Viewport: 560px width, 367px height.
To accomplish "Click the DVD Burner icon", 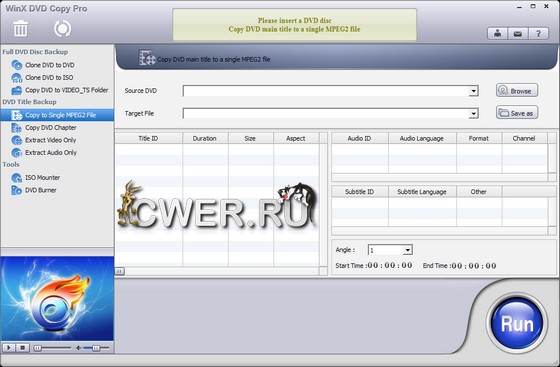I will coord(16,190).
